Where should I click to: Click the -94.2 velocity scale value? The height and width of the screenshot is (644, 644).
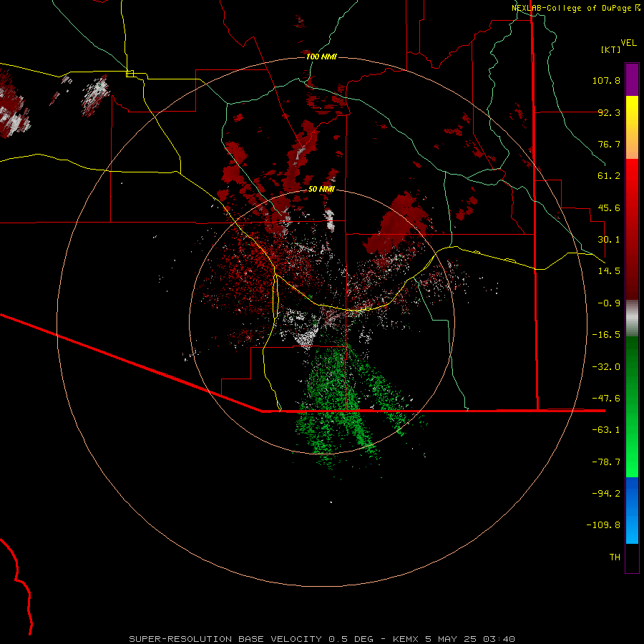coord(606,494)
